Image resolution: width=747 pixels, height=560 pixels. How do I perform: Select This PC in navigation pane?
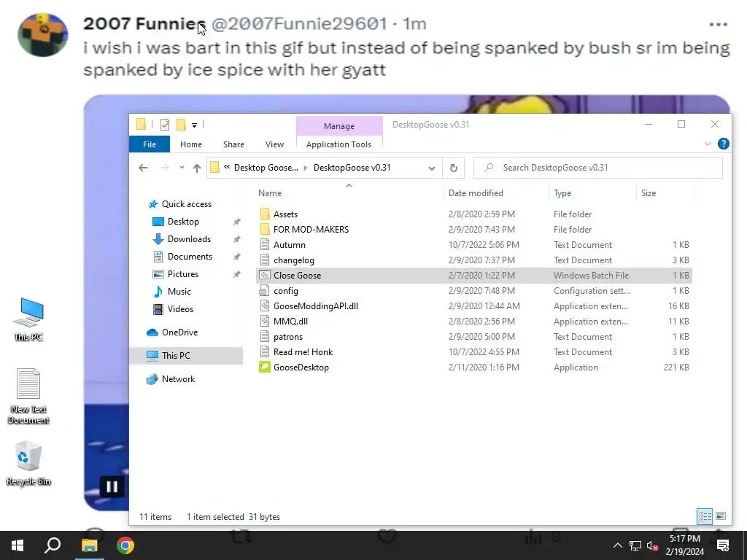tap(186, 356)
